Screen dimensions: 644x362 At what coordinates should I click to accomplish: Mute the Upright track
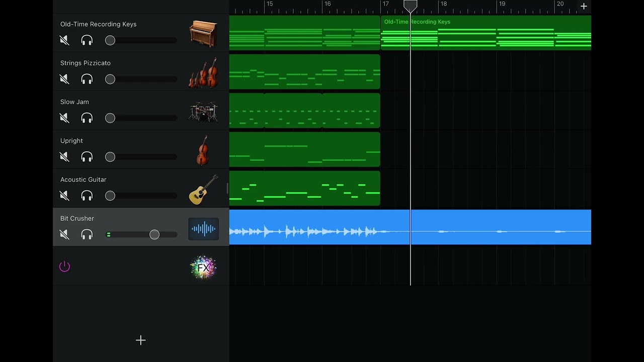click(64, 157)
